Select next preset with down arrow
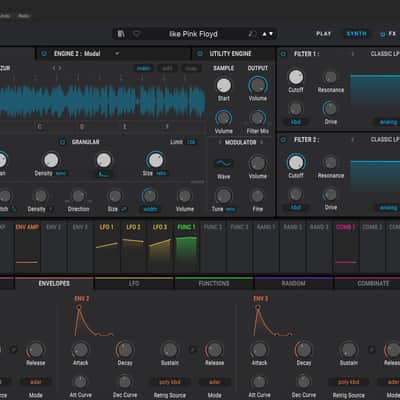 271,34
